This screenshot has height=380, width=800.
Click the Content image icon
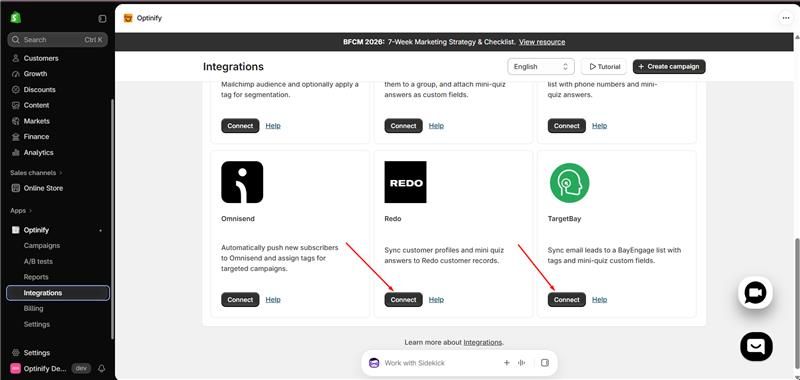[x=16, y=106]
